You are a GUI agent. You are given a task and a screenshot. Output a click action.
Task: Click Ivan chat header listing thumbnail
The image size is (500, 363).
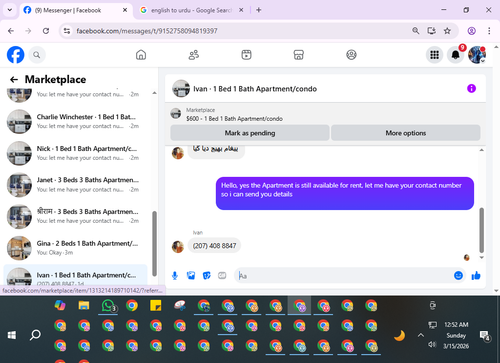tap(181, 88)
